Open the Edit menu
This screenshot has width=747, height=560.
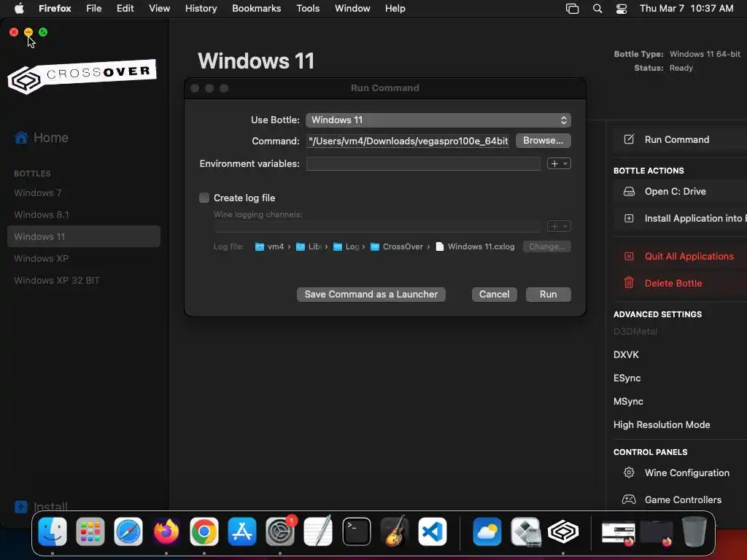click(125, 9)
